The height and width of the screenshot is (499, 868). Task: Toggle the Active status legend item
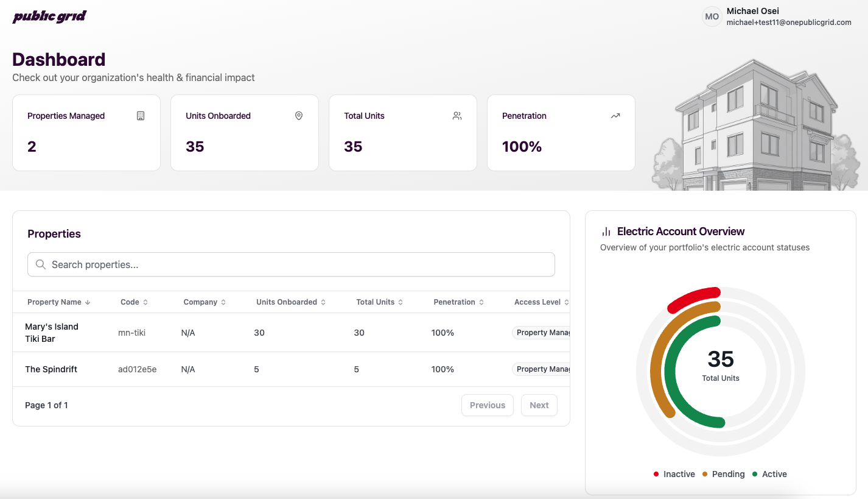(x=769, y=474)
